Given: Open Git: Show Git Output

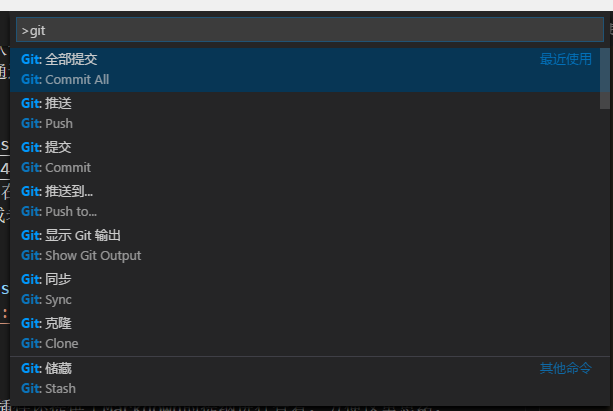Looking at the screenshot, I should [x=81, y=255].
